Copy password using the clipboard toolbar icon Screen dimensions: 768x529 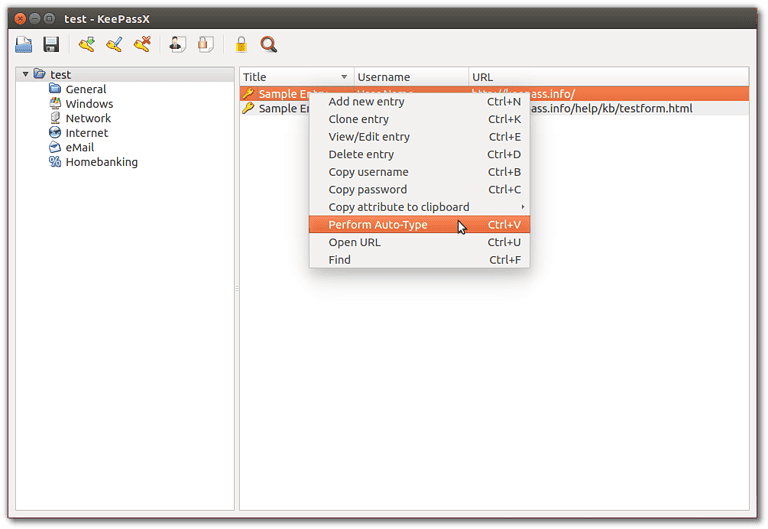click(x=205, y=44)
